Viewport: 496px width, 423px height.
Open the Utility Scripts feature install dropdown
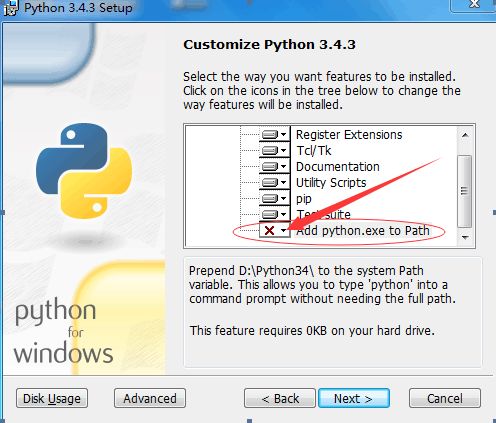pyautogui.click(x=275, y=182)
